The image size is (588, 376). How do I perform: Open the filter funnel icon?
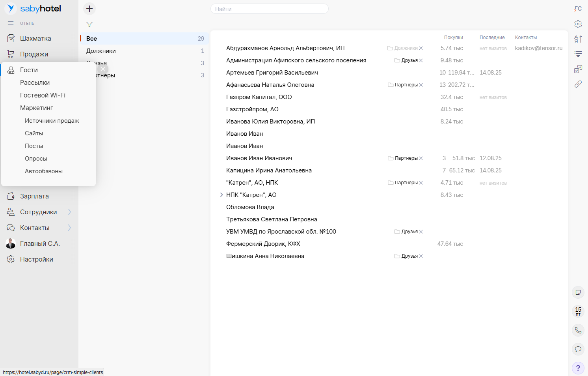[89, 24]
